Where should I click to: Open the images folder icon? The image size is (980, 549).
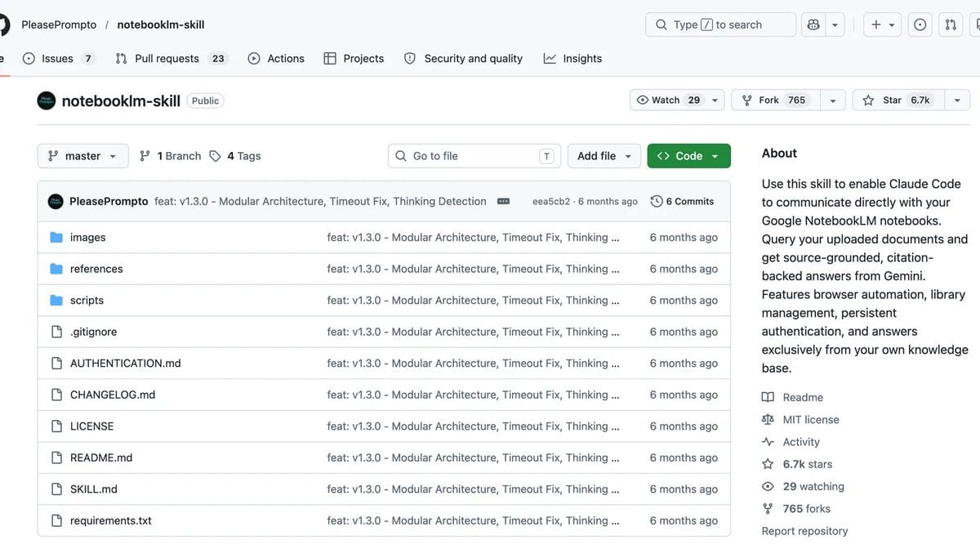[56, 238]
